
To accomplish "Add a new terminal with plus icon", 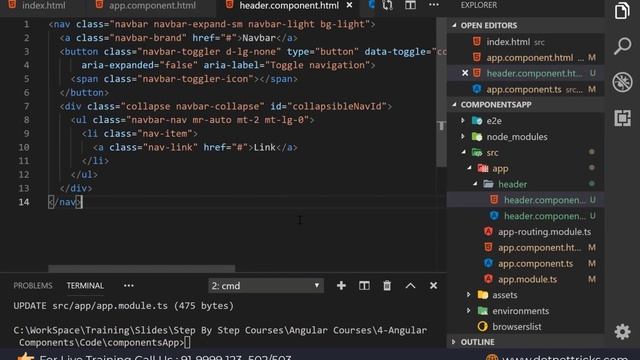I will 341,285.
